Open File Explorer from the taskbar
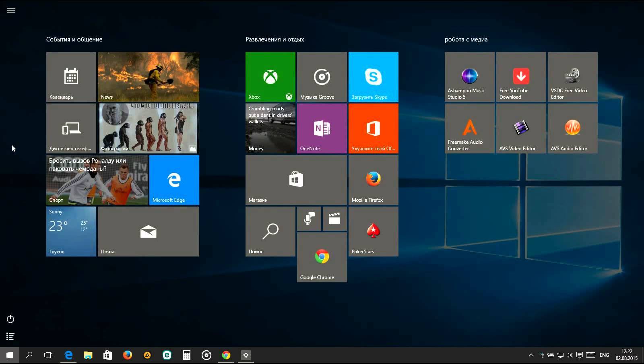Image resolution: width=644 pixels, height=364 pixels. pos(88,355)
